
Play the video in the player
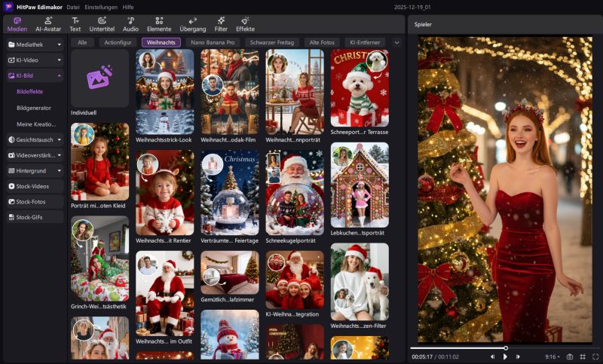pos(505,356)
